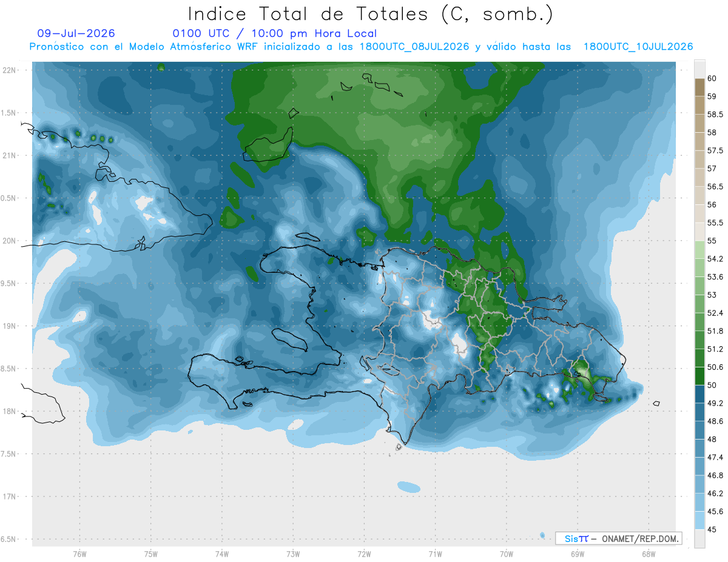Click the latitude axis label "19N"
The image size is (728, 562).
pos(10,326)
